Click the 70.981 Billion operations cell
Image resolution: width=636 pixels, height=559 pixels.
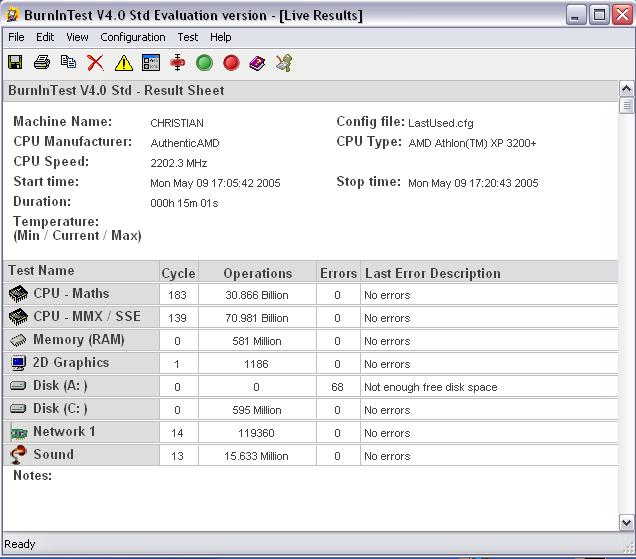[x=257, y=318]
